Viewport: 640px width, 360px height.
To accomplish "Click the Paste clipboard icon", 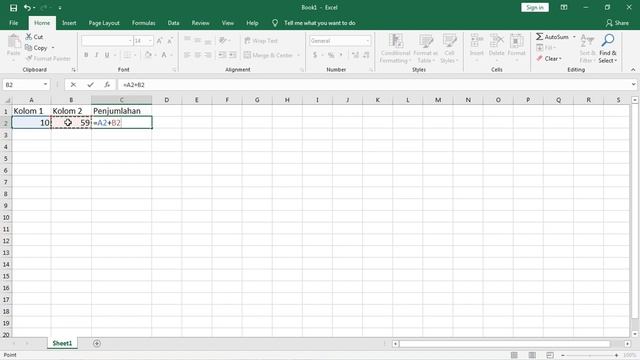I will click(x=13, y=41).
